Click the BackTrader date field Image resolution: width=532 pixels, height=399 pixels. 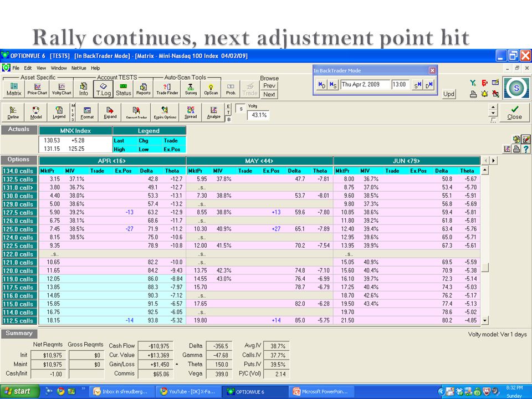[365, 84]
